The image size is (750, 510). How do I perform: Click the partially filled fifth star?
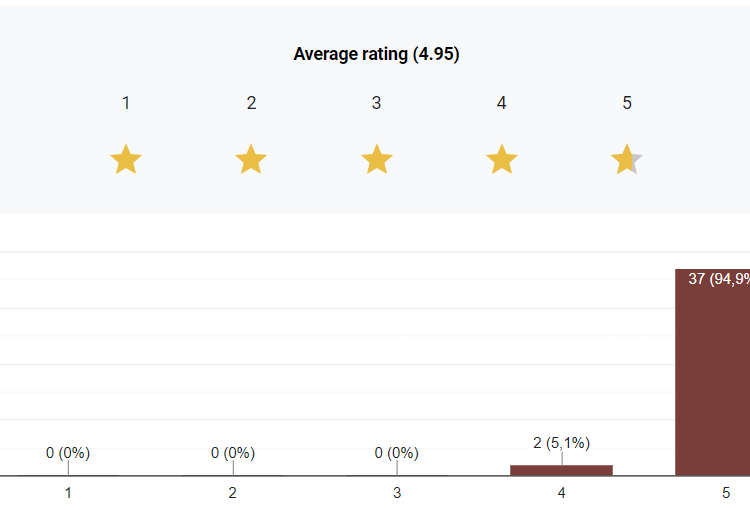(x=626, y=159)
